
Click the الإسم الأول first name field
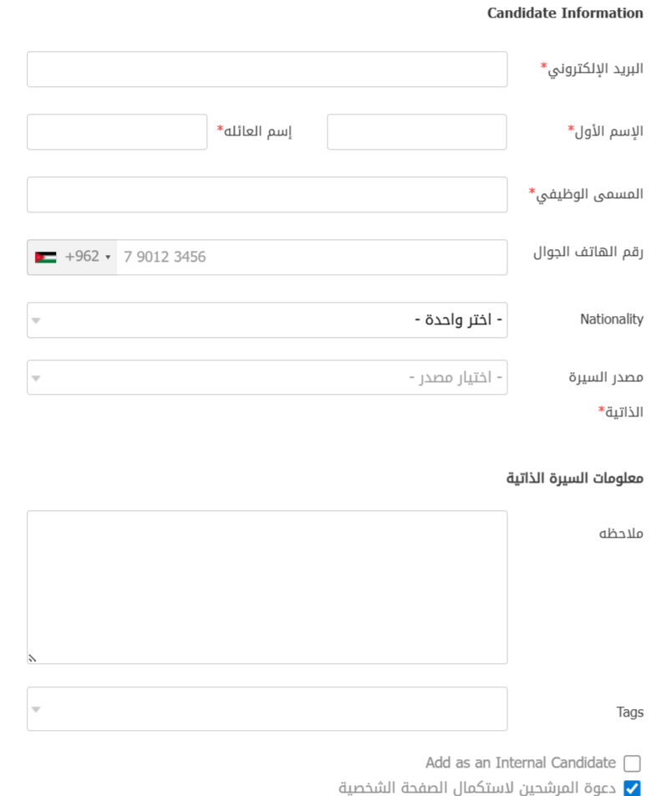click(x=416, y=132)
